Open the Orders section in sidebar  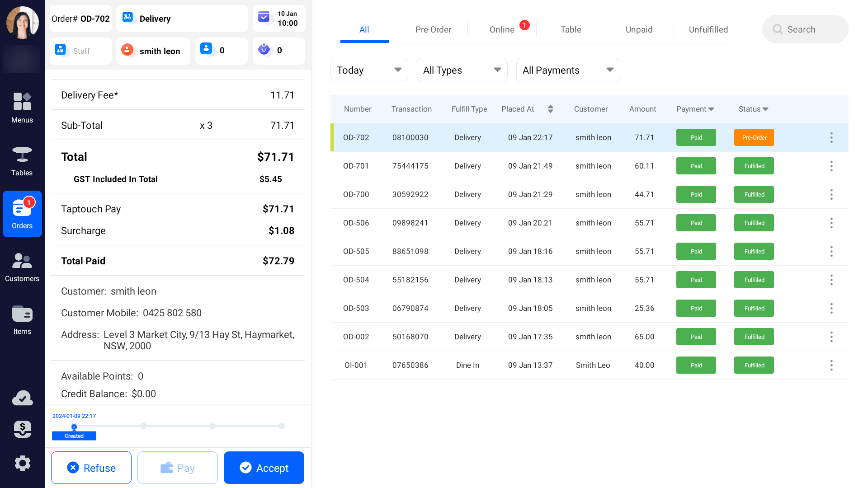[x=22, y=214]
